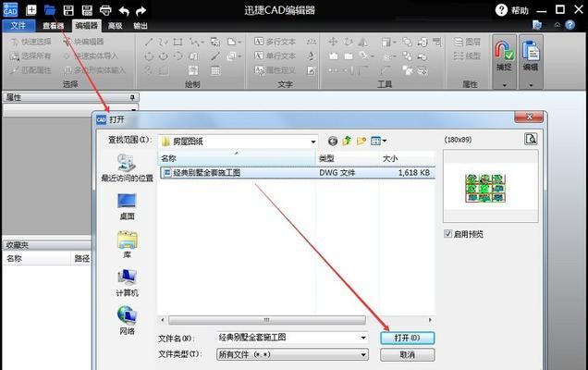Click the redo arrow icon
Image resolution: width=588 pixels, height=370 pixels.
(141, 11)
